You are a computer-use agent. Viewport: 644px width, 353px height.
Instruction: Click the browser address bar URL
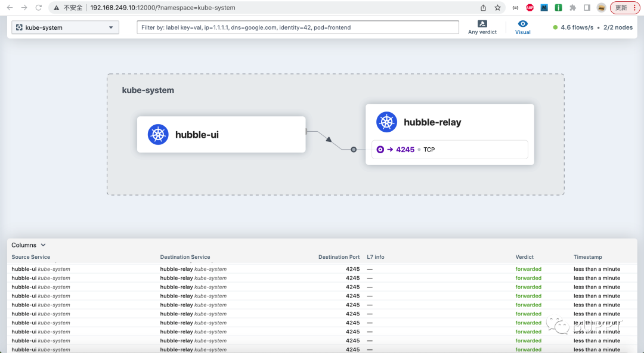click(163, 7)
